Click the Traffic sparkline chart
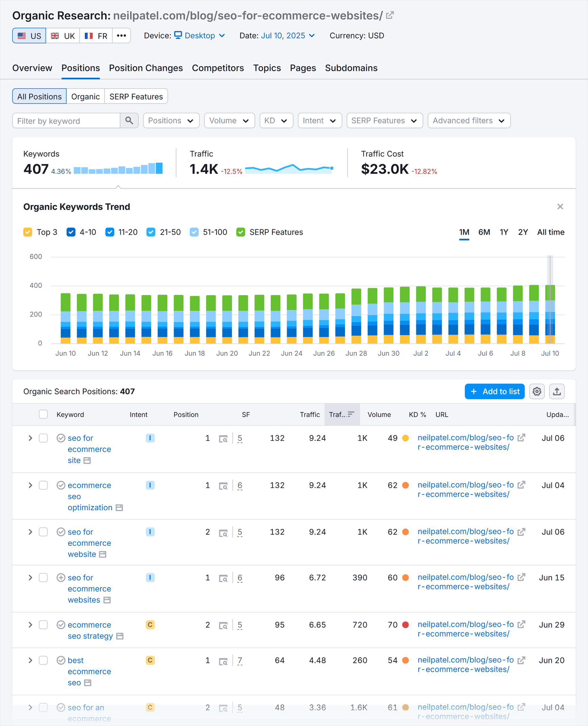588x726 pixels. 289,168
